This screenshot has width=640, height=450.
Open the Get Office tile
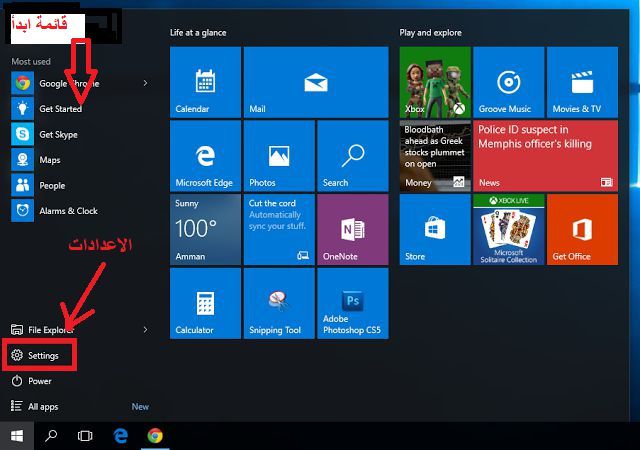[x=582, y=229]
